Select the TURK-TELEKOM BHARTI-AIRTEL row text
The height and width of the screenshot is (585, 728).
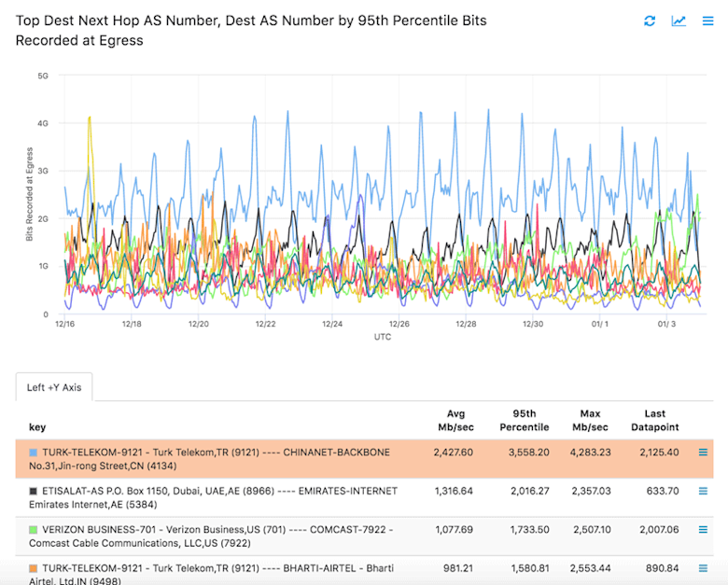(x=211, y=575)
